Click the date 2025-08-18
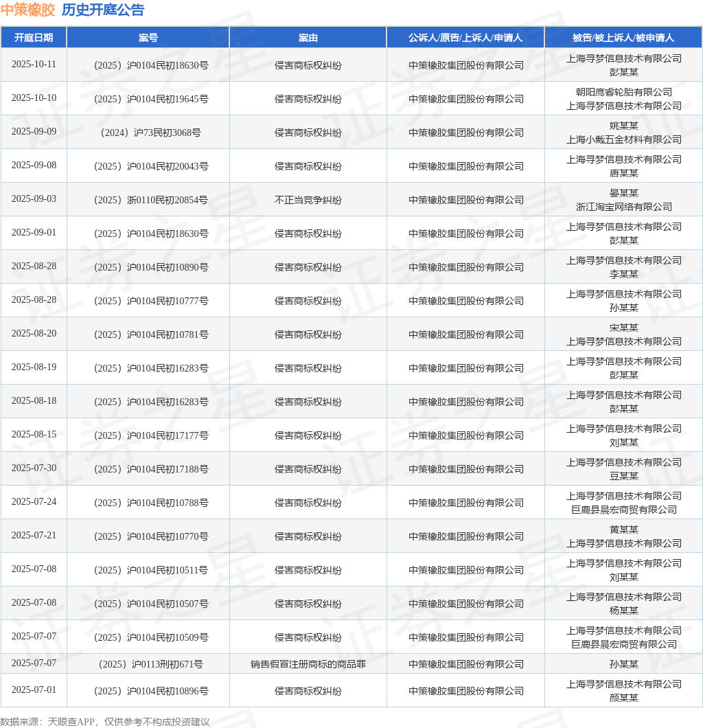Image resolution: width=703 pixels, height=728 pixels. [34, 400]
